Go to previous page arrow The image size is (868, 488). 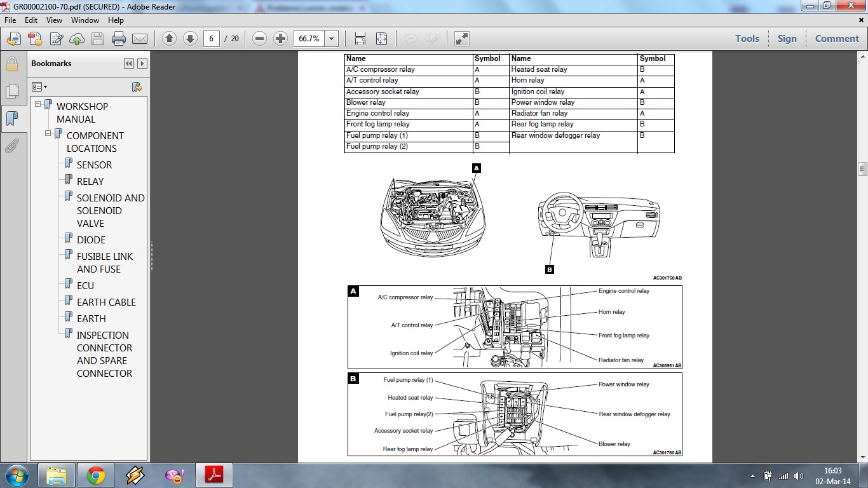coord(169,39)
